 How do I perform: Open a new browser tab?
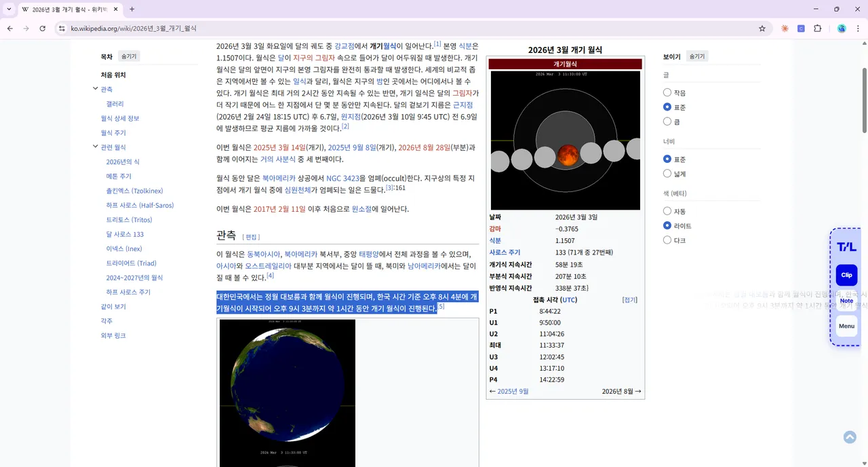click(132, 10)
